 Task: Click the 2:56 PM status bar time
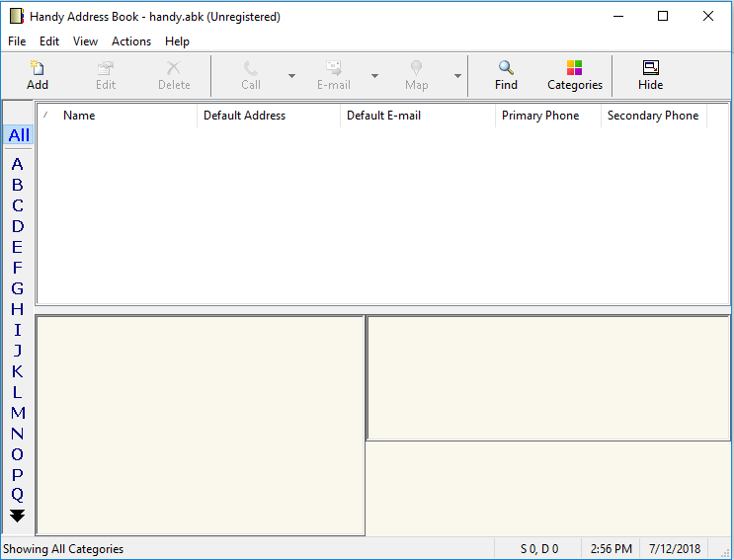pyautogui.click(x=611, y=549)
